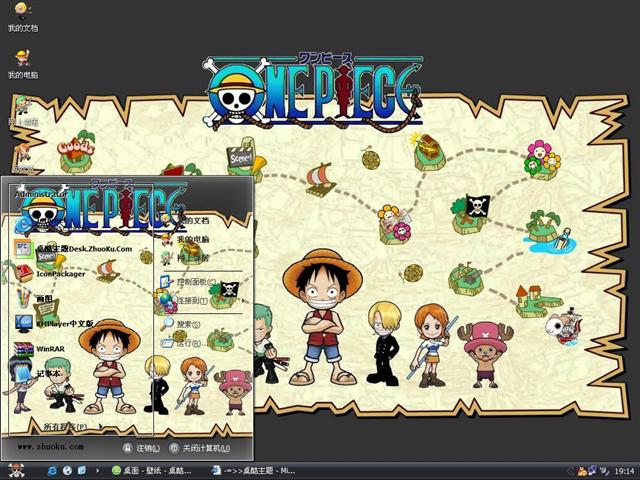
Task: Click the 19:14 taskbar clock
Action: [x=624, y=471]
